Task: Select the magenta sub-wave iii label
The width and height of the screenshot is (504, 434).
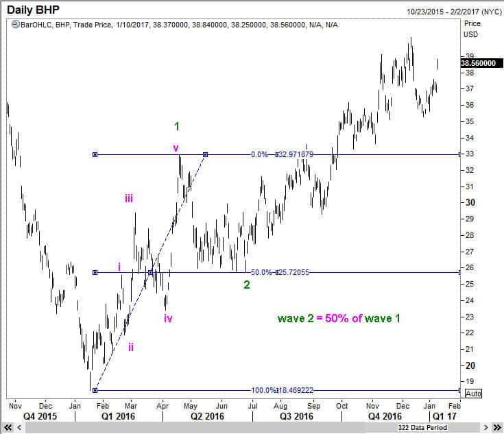Action: click(129, 198)
